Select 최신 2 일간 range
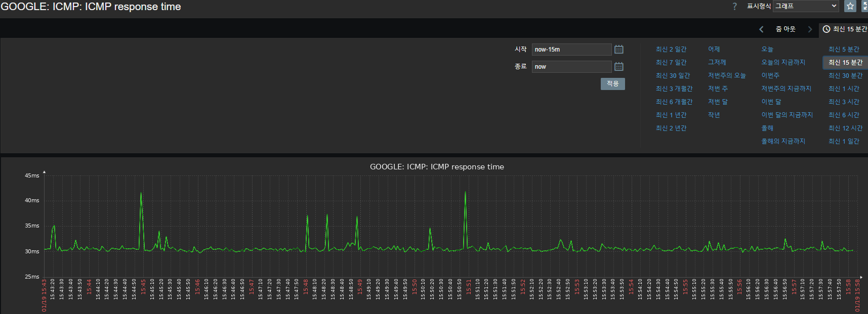Viewport: 868px width, 314px height. (671, 50)
